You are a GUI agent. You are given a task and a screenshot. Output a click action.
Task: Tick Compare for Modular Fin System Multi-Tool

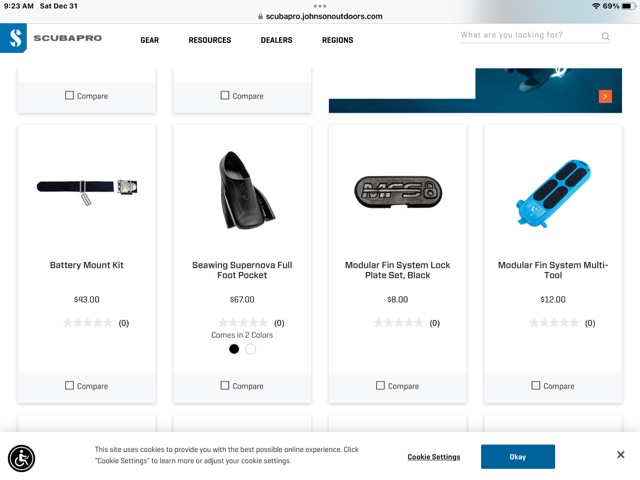tap(536, 385)
